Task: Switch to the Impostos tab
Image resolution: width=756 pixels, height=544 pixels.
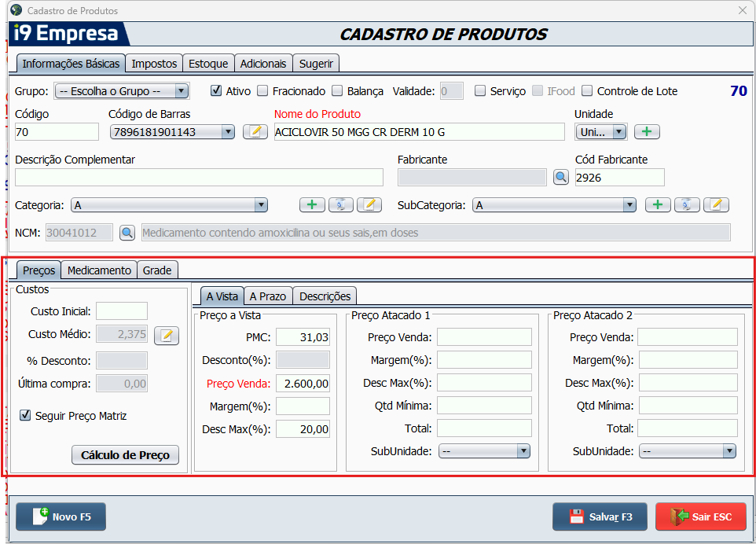Action: [x=154, y=64]
